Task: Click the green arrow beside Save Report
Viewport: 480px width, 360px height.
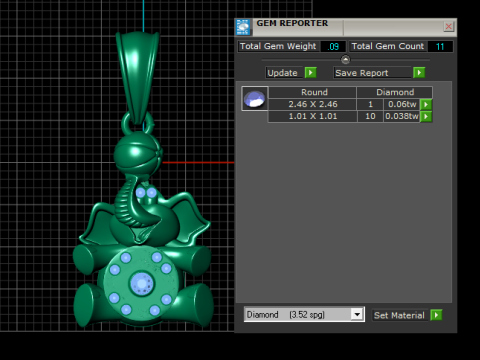Action: tap(419, 73)
